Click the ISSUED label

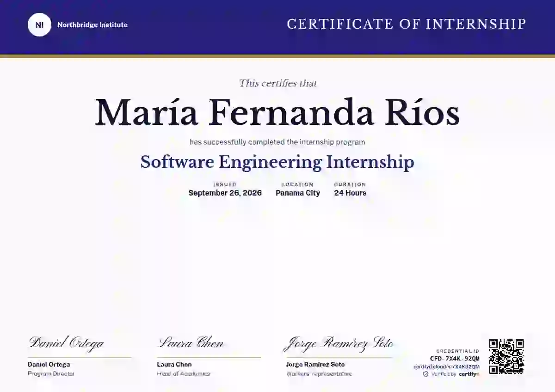tap(225, 184)
